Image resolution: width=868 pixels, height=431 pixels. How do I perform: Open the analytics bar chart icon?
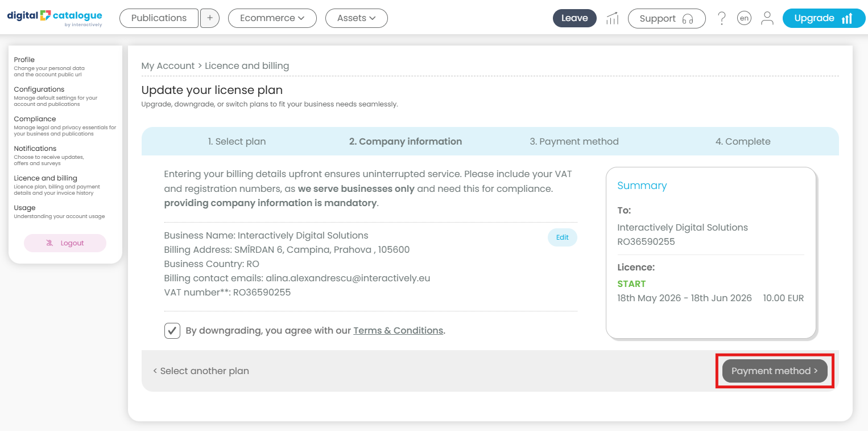coord(612,18)
